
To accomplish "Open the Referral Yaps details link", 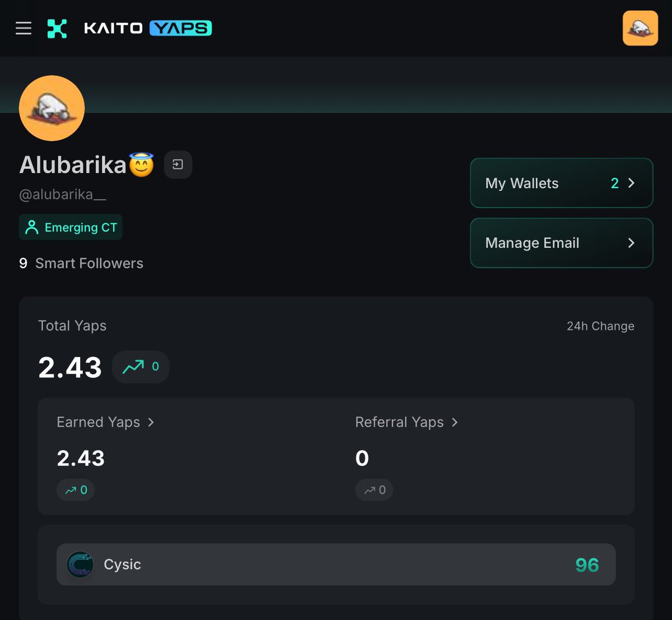I will 407,422.
